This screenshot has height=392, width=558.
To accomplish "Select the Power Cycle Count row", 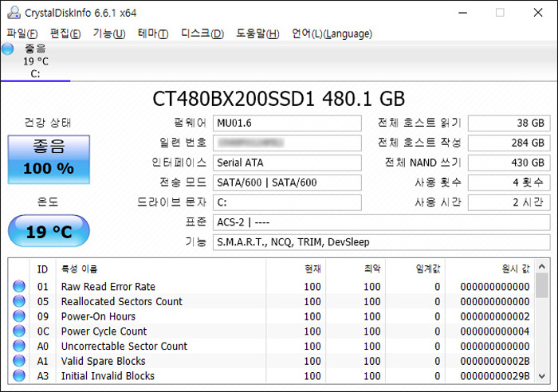I will [271, 331].
